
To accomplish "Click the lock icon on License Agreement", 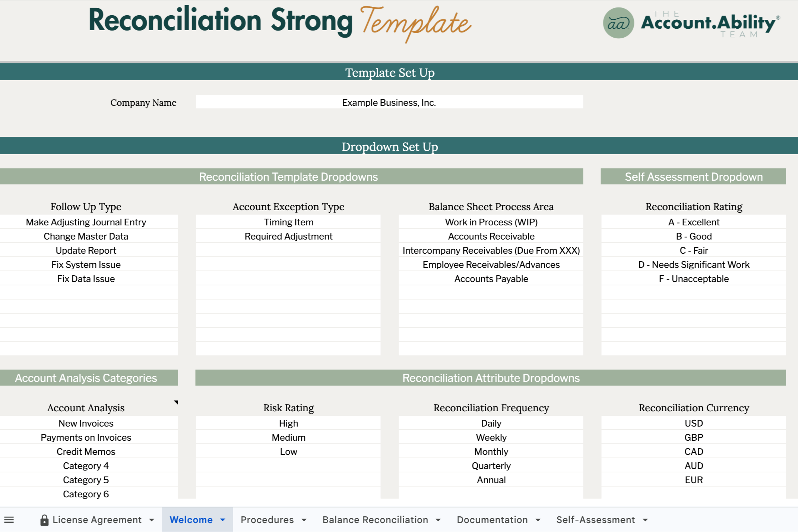I will pyautogui.click(x=44, y=520).
